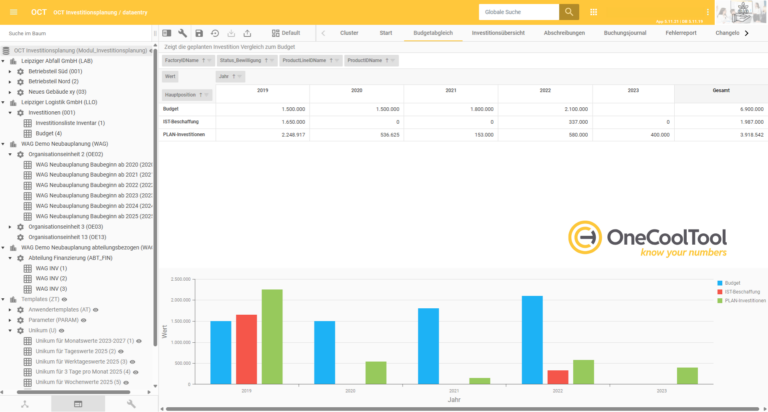The width and height of the screenshot is (768, 412).
Task: Expand the Leipziger Abfall GmbH (LAB) node
Action: [4, 60]
